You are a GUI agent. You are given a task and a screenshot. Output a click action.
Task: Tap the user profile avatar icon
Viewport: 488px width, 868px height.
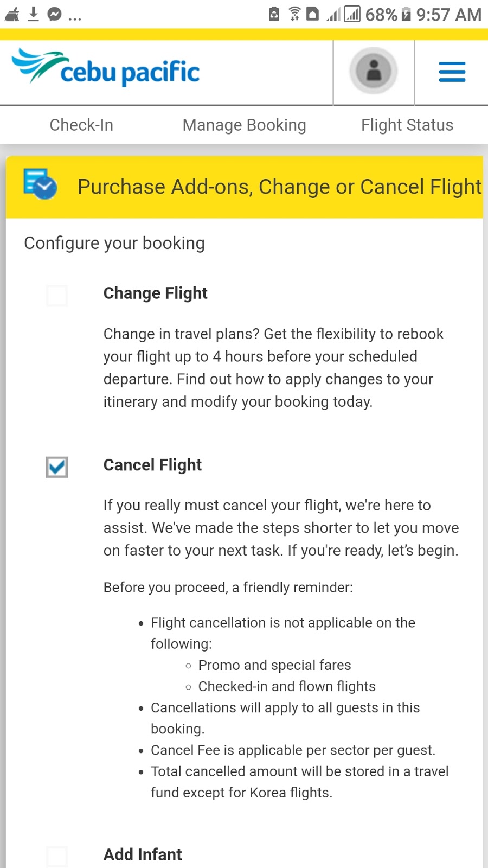click(374, 71)
